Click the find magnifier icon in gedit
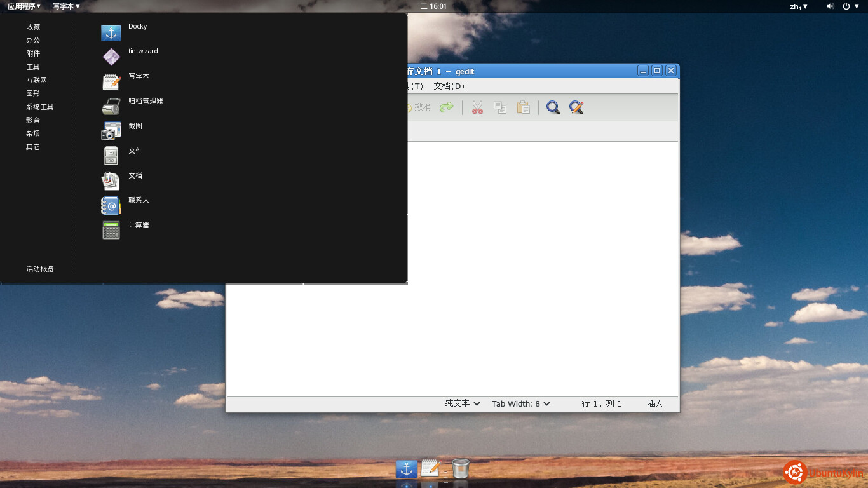The width and height of the screenshot is (868, 488). 553,107
